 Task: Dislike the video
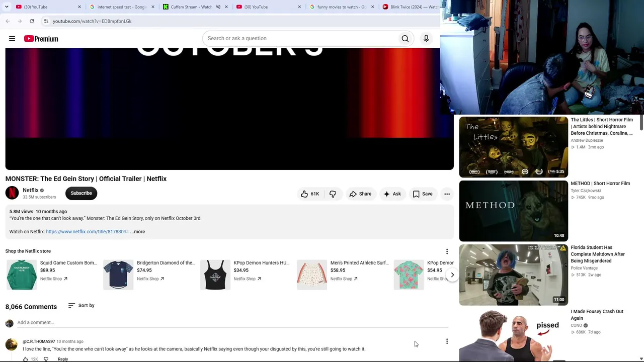click(x=333, y=194)
